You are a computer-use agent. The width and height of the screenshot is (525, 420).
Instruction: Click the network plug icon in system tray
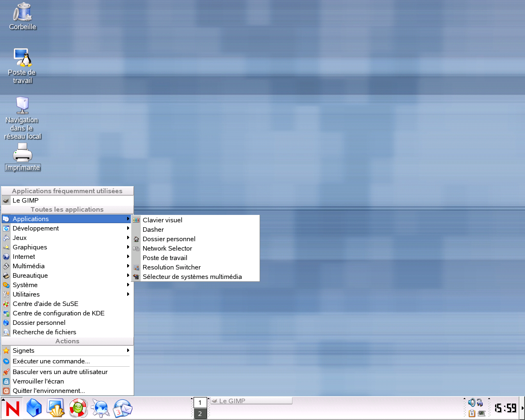coord(480,404)
